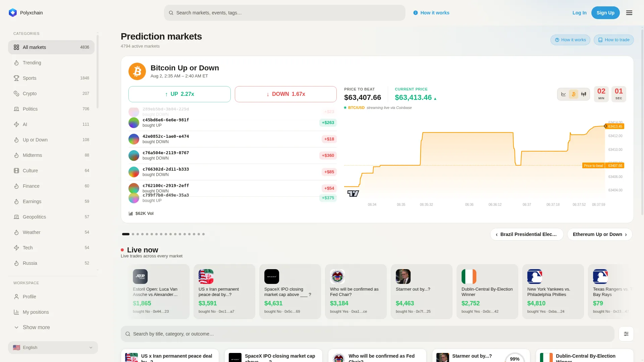Open the Politics category
The image size is (644, 362).
(x=51, y=109)
